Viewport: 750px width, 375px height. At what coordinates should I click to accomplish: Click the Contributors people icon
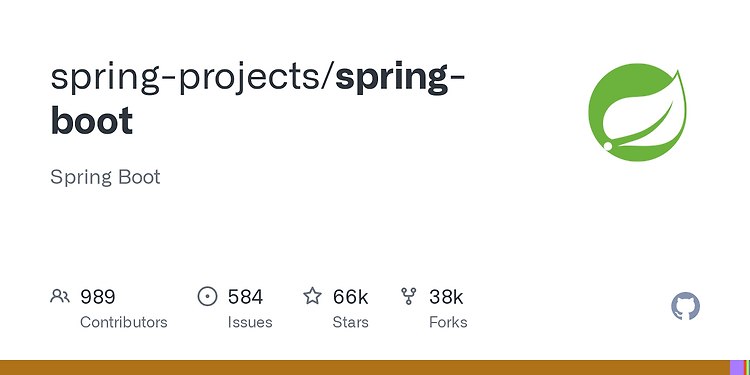[x=60, y=297]
